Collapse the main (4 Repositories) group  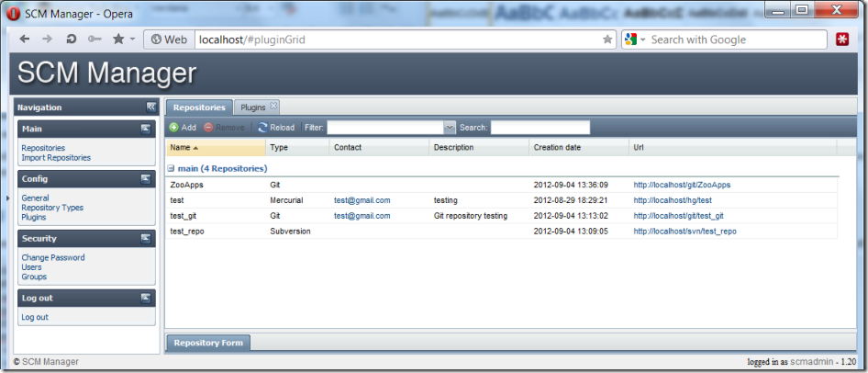(171, 169)
